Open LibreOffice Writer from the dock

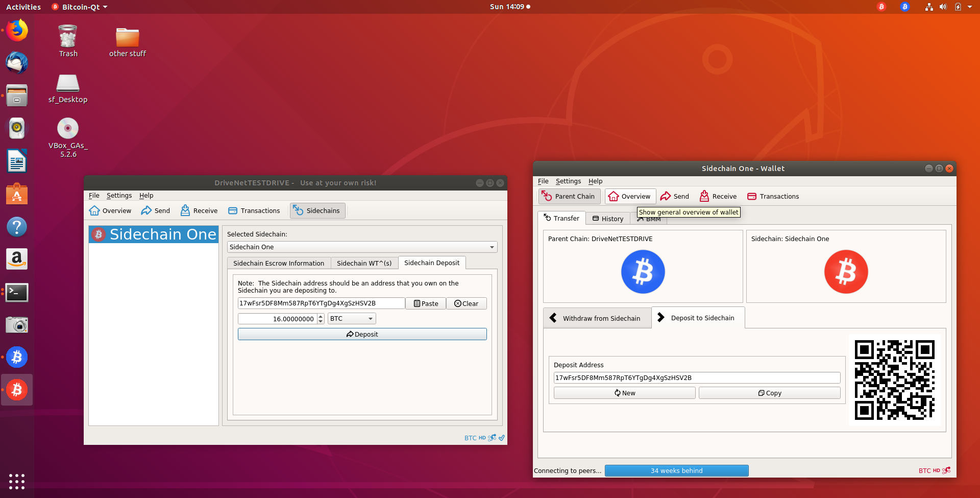coord(17,161)
